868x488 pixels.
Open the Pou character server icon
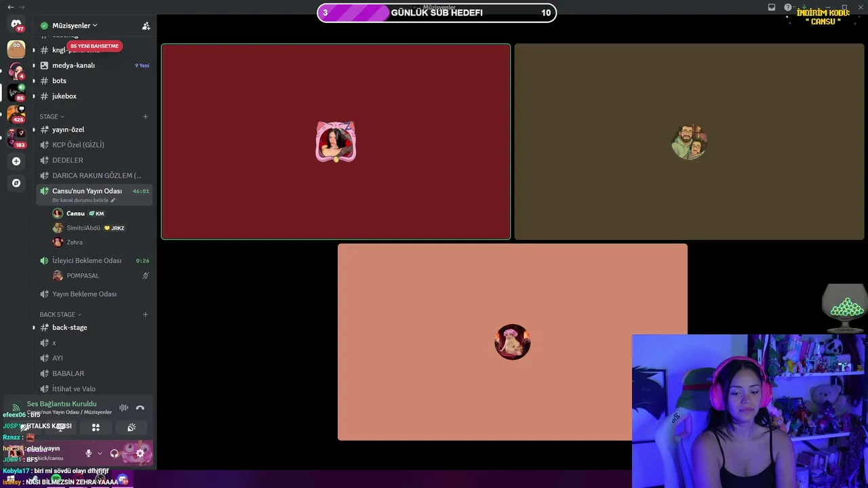click(16, 49)
